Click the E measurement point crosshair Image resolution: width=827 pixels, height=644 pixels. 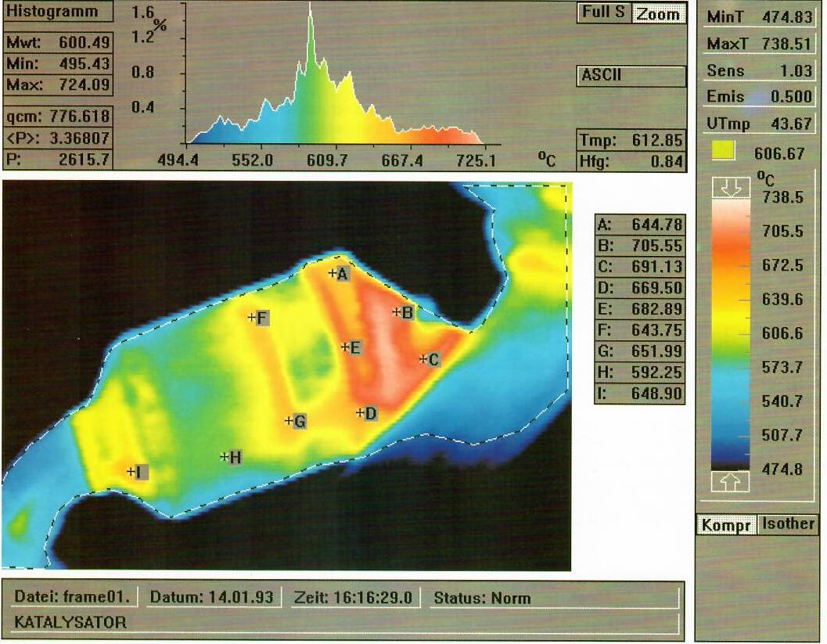click(x=345, y=347)
